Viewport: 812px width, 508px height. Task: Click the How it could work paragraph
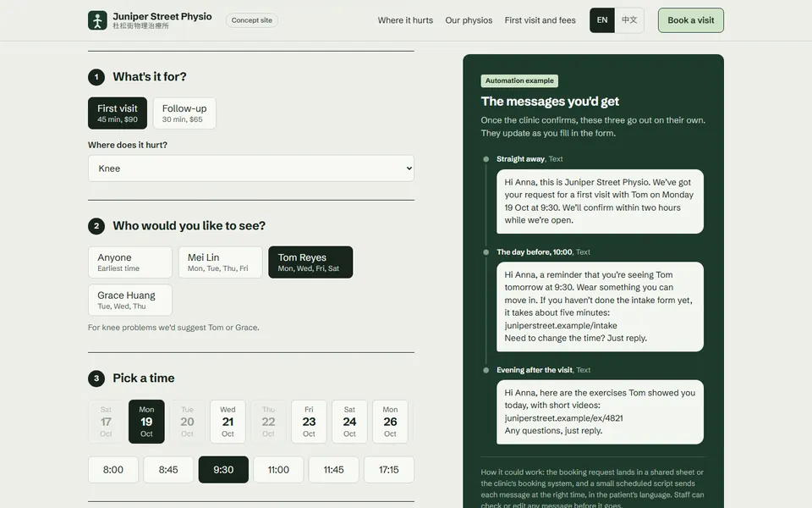point(592,489)
